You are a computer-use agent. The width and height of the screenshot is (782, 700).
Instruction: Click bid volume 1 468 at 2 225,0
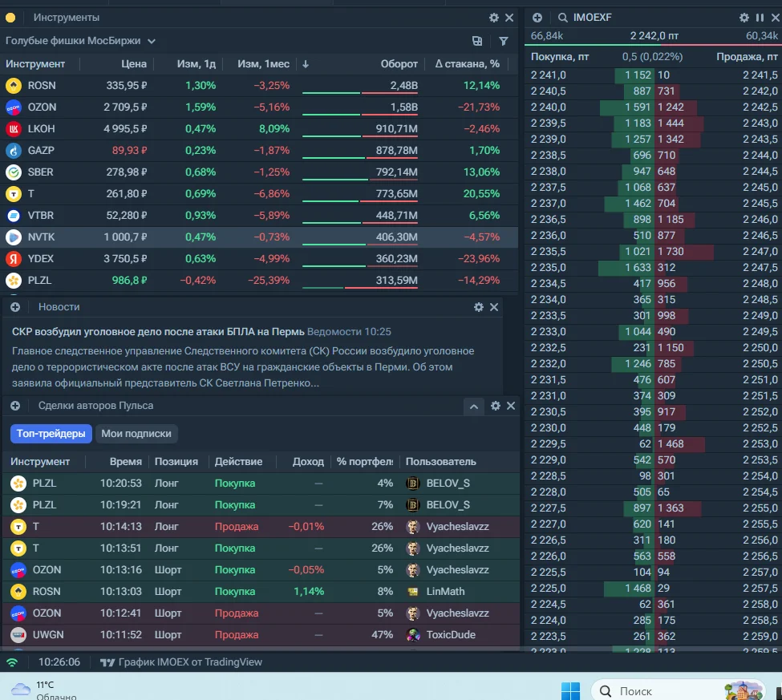click(x=638, y=589)
